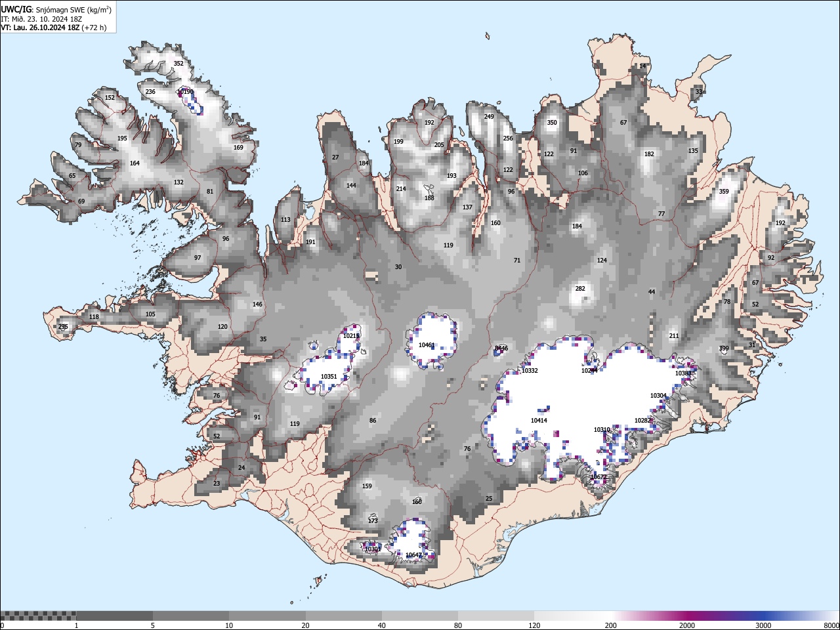
Task: Click the map value 8446
Action: coord(501,348)
